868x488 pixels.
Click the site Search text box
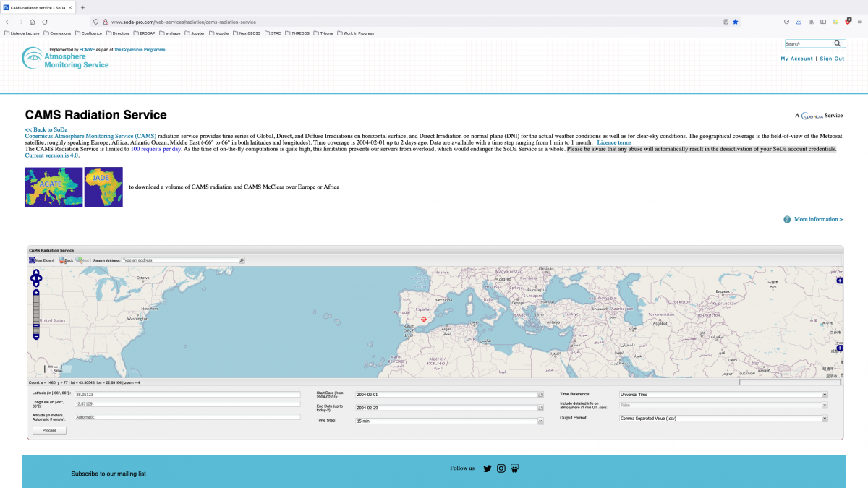(809, 43)
